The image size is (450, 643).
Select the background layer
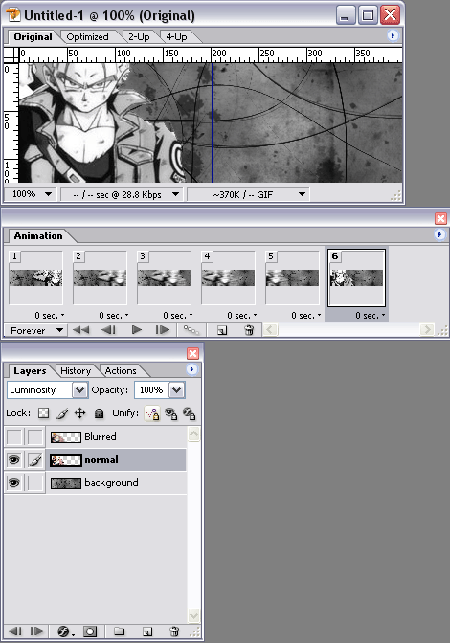click(116, 483)
